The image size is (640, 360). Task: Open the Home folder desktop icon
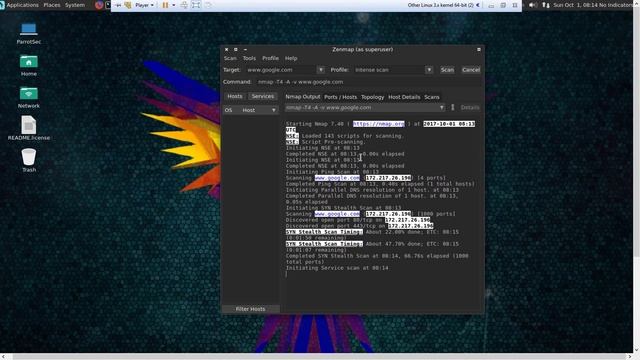[x=29, y=65]
